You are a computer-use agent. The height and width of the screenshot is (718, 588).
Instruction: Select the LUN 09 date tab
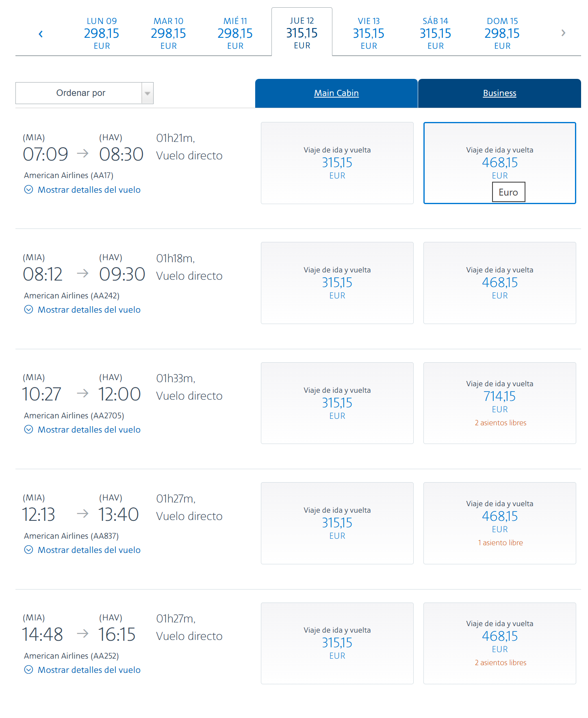[102, 33]
